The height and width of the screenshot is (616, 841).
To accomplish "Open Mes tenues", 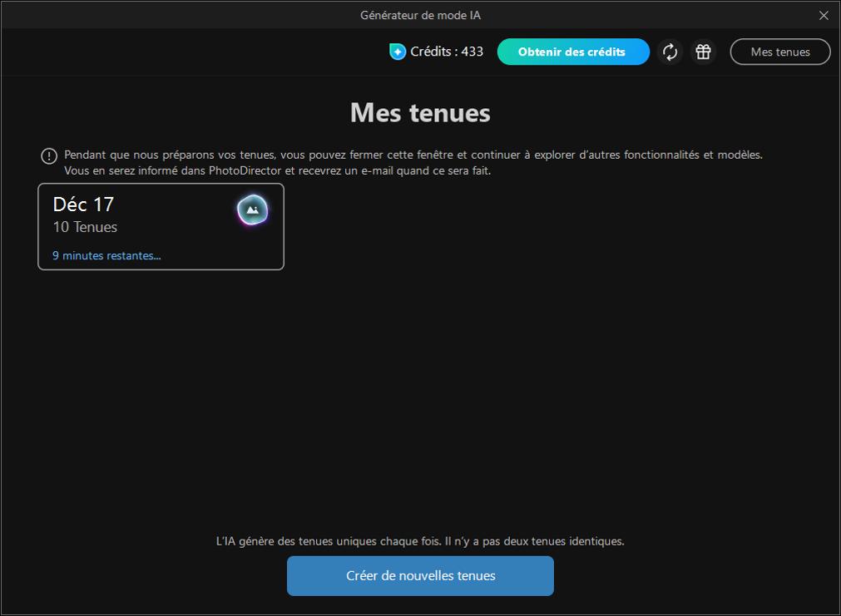I will (x=779, y=52).
